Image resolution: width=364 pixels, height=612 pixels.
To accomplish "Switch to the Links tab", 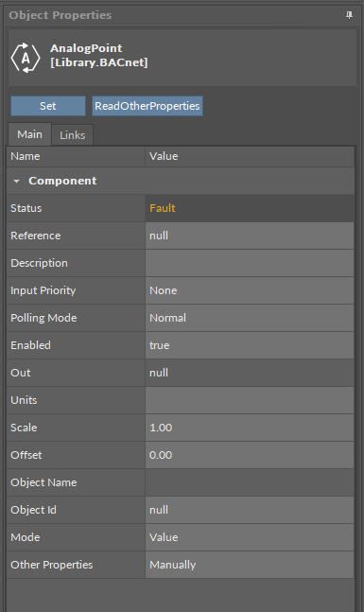I will point(72,135).
